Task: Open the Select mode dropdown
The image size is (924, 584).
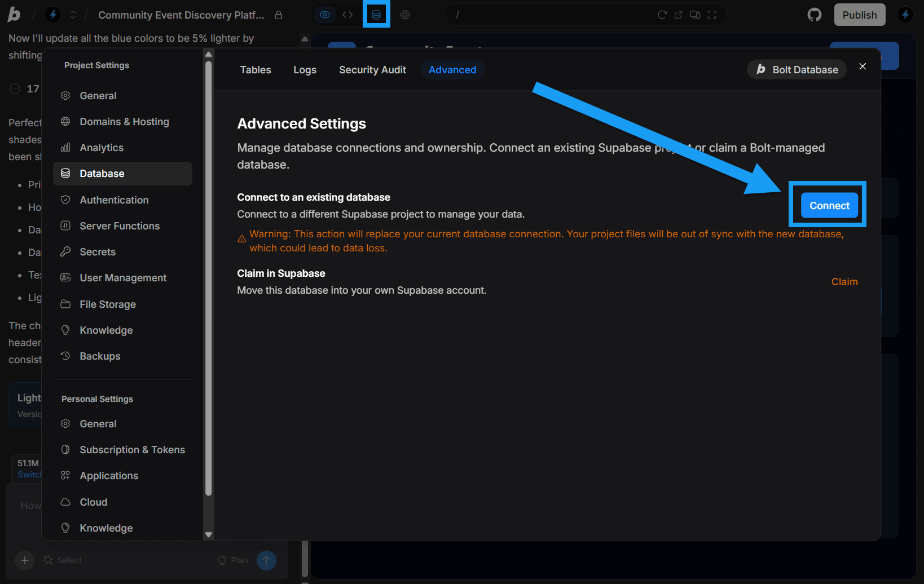Action: tap(63, 560)
